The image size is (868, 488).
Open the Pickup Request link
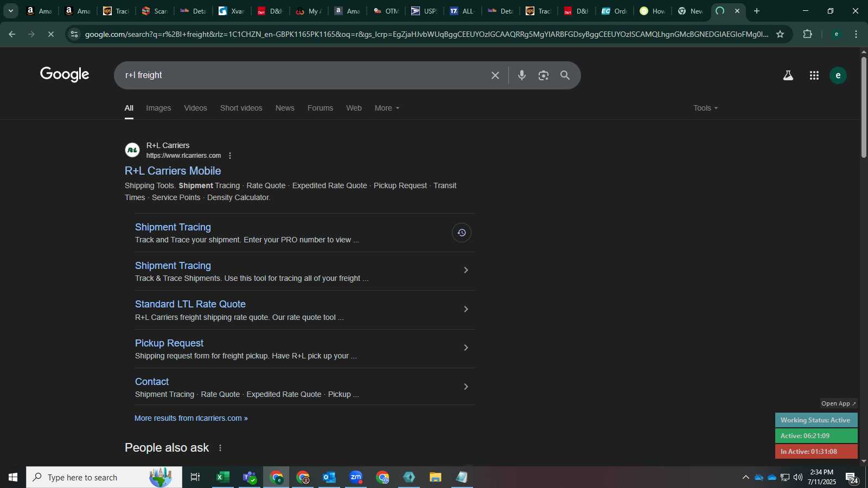(x=169, y=343)
